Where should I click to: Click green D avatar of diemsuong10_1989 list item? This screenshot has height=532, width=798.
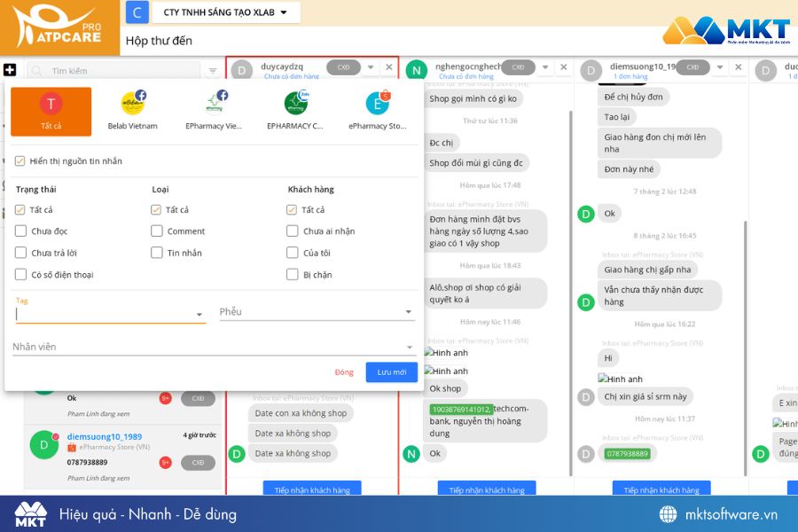point(43,445)
